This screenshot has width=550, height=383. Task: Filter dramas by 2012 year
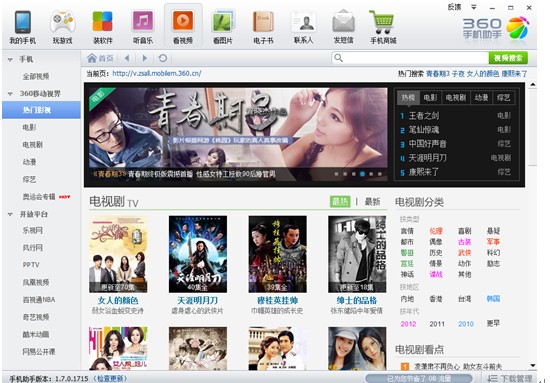coord(408,324)
